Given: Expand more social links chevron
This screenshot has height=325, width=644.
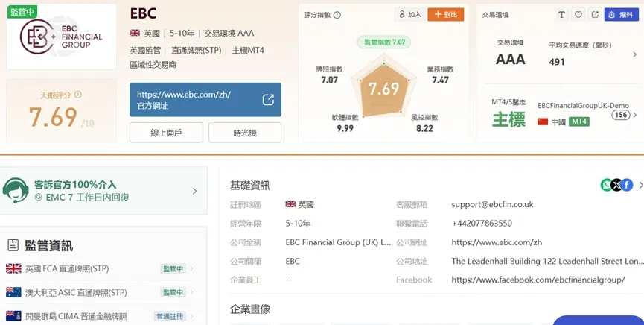Looking at the screenshot, I should pos(640,185).
